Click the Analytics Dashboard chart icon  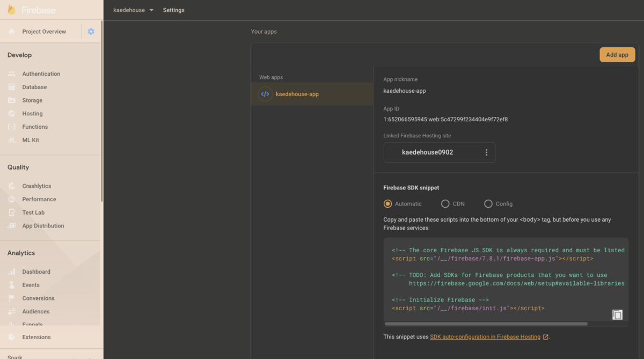12,272
